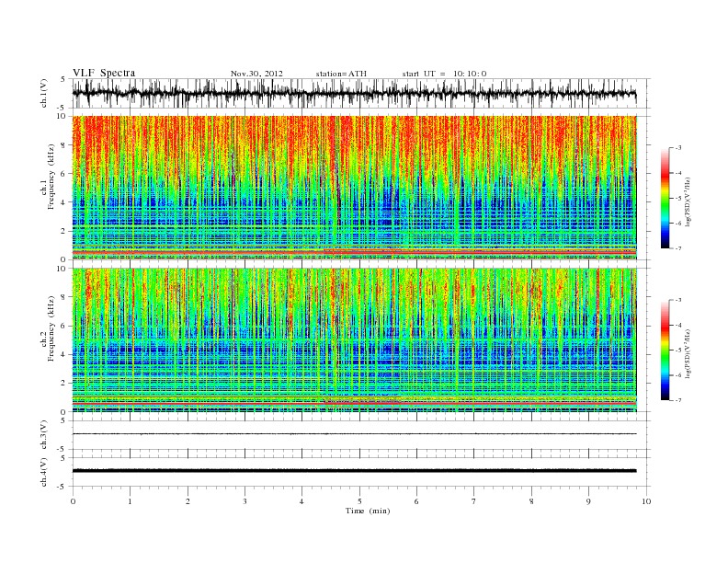The height and width of the screenshot is (563, 728).
Task: Click the "ch.1(V)" axis label
Action: (x=43, y=93)
